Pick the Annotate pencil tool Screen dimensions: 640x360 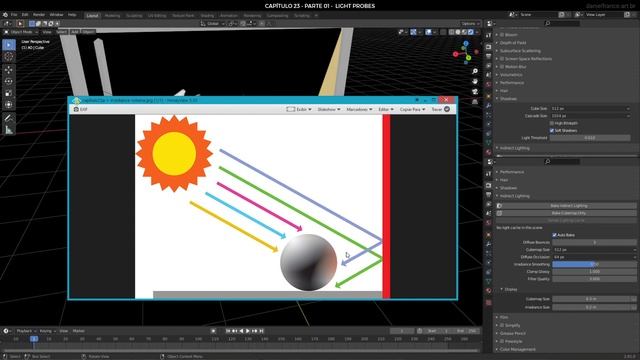(x=9, y=118)
